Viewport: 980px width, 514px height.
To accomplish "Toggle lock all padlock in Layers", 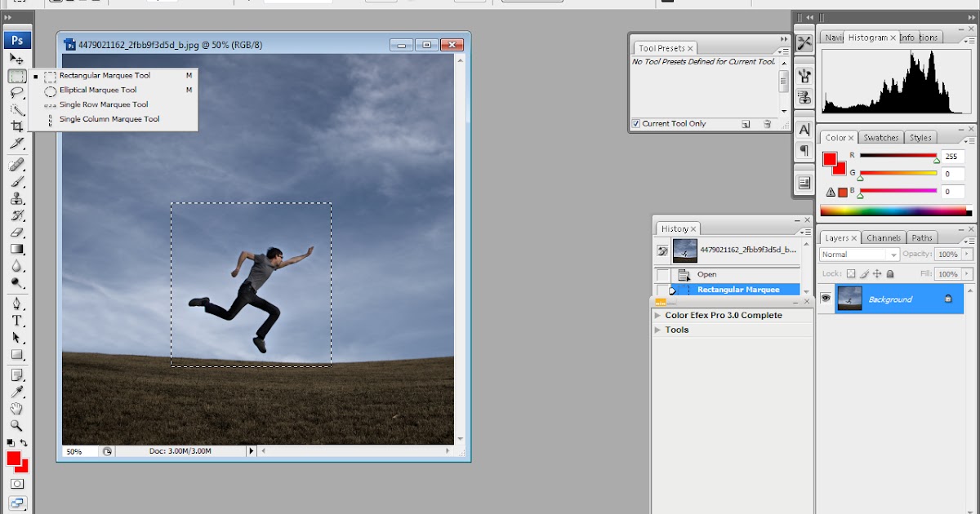I will tap(890, 274).
